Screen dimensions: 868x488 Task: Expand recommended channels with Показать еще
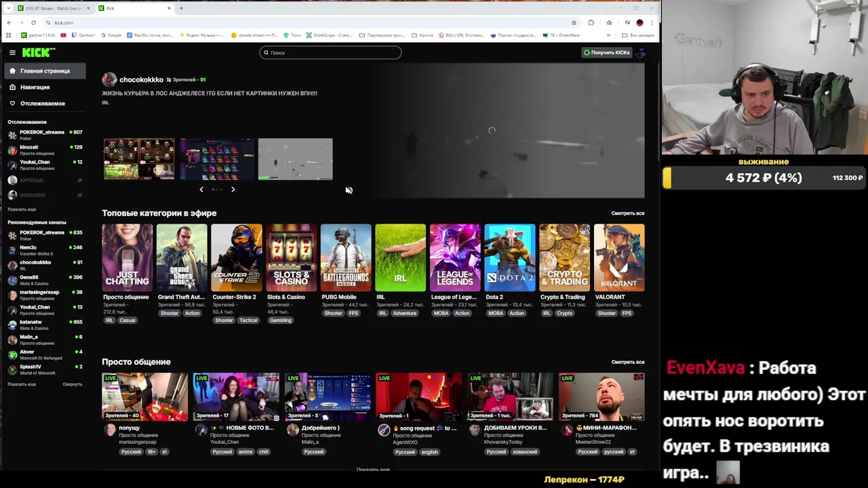[22, 384]
